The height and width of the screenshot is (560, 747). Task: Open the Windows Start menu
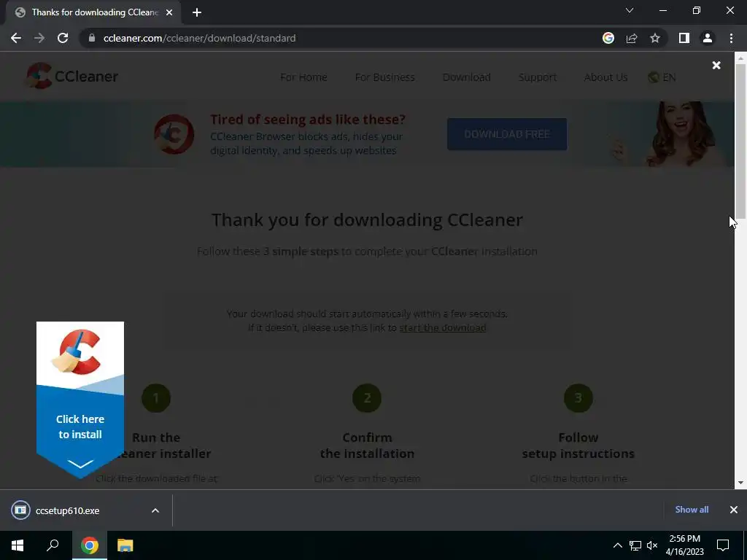[18, 545]
